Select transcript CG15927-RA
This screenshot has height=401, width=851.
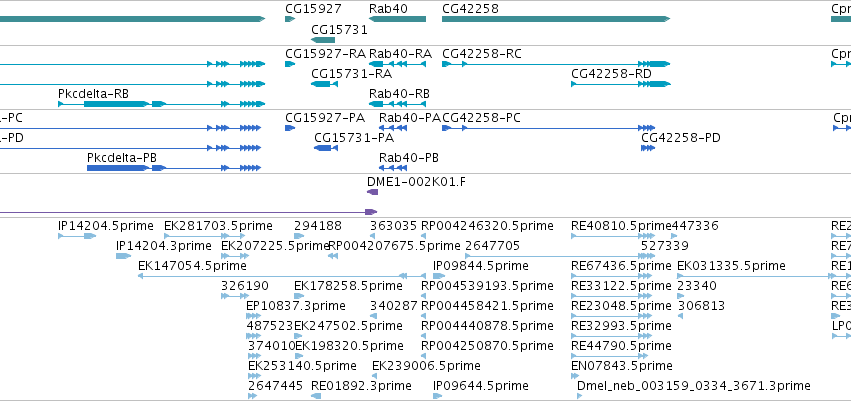click(290, 64)
